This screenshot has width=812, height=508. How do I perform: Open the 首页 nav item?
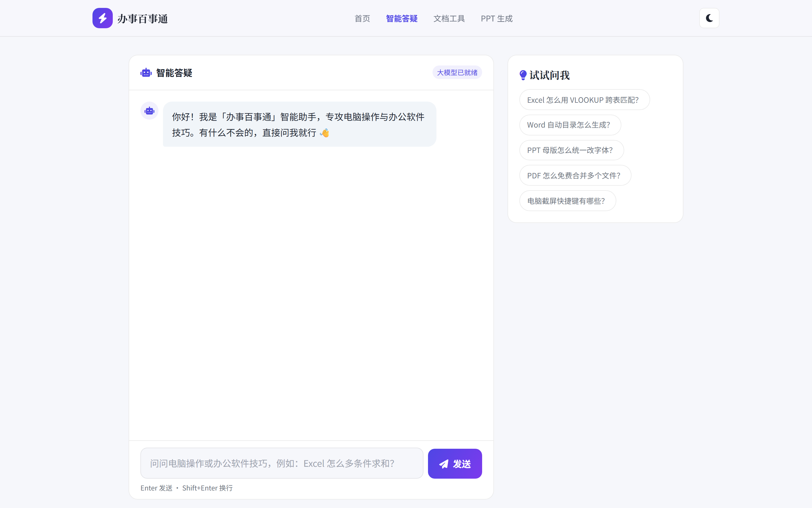pyautogui.click(x=362, y=18)
